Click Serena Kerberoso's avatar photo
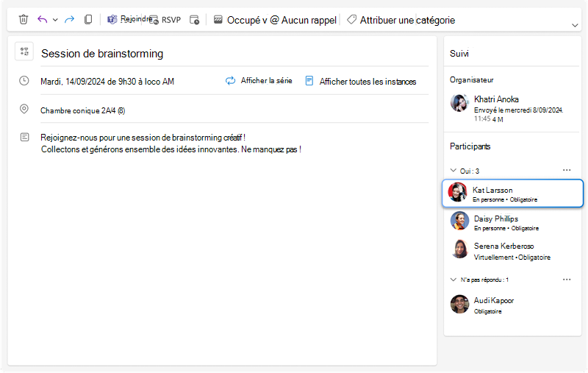588x373 pixels. pos(459,249)
